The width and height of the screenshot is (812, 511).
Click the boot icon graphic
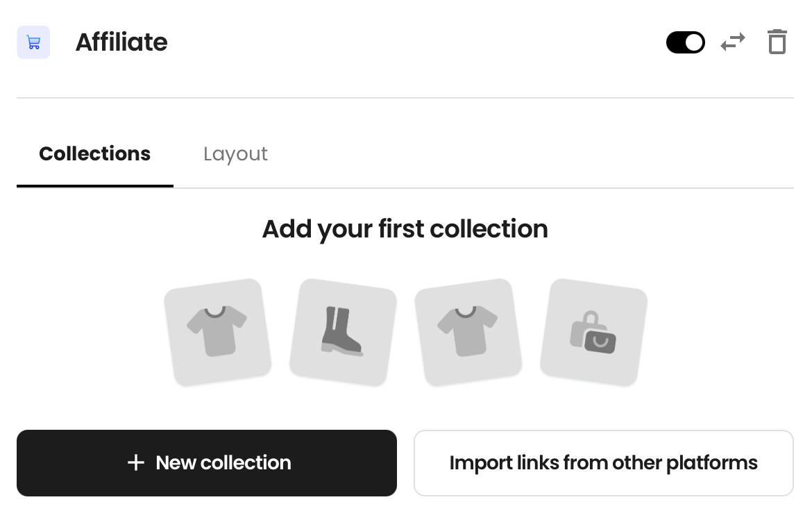(341, 332)
